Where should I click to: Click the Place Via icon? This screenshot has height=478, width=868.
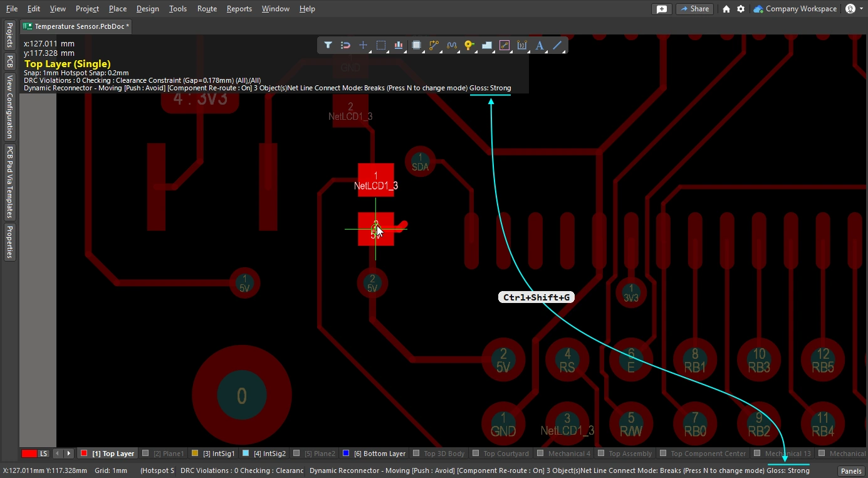[469, 45]
